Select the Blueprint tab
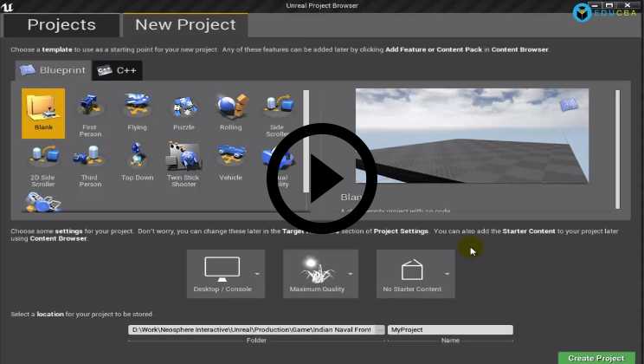 (x=53, y=70)
